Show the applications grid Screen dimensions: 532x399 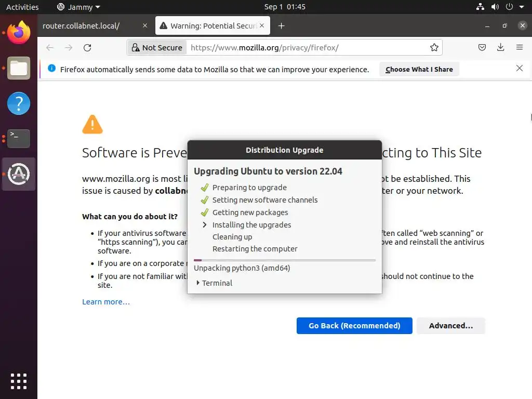[x=19, y=381]
